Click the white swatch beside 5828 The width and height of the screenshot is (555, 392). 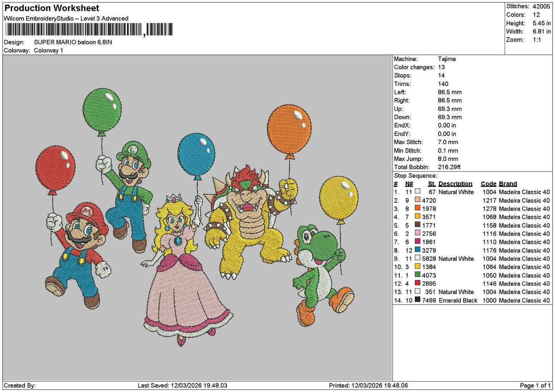pyautogui.click(x=417, y=258)
